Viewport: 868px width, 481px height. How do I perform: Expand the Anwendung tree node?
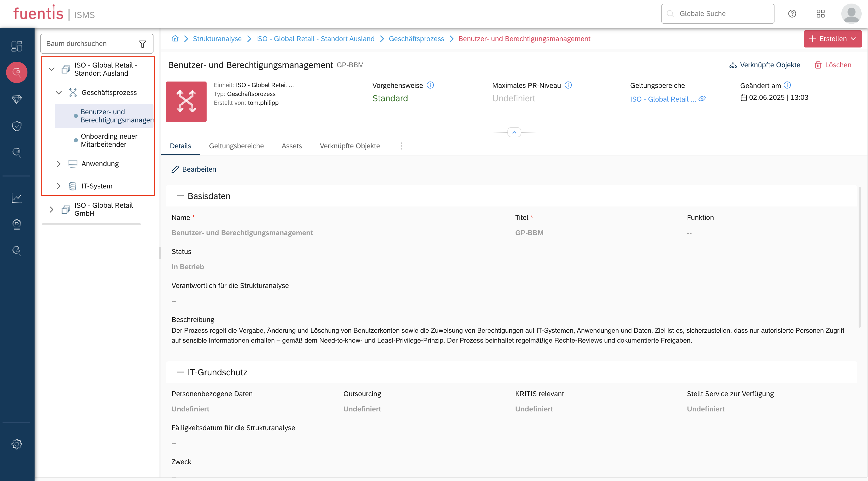pyautogui.click(x=58, y=164)
